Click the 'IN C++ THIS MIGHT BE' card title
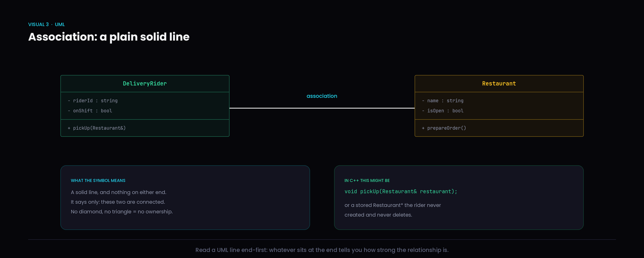Image resolution: width=644 pixels, height=258 pixels. tap(367, 181)
